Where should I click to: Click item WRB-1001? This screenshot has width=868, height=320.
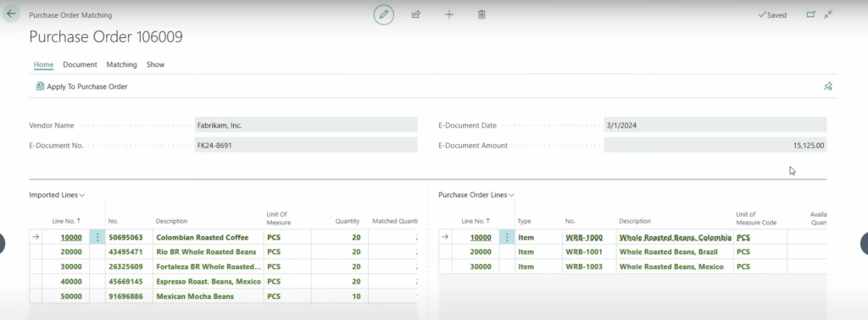[583, 252]
